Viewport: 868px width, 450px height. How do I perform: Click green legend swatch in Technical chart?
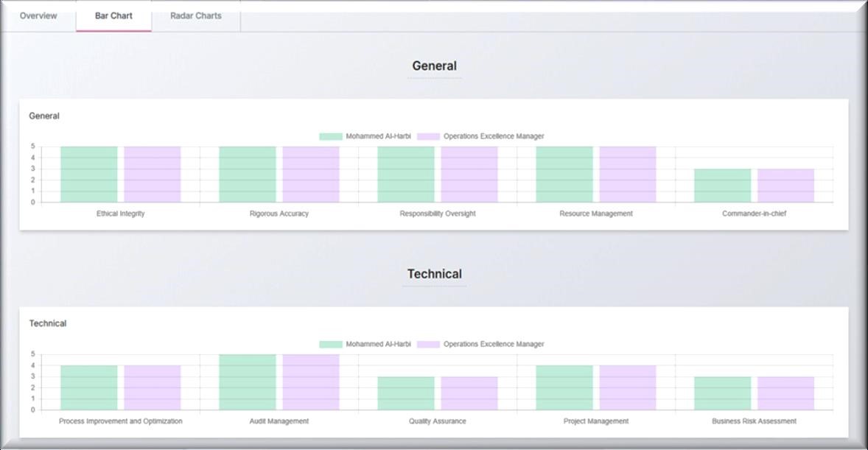[331, 344]
